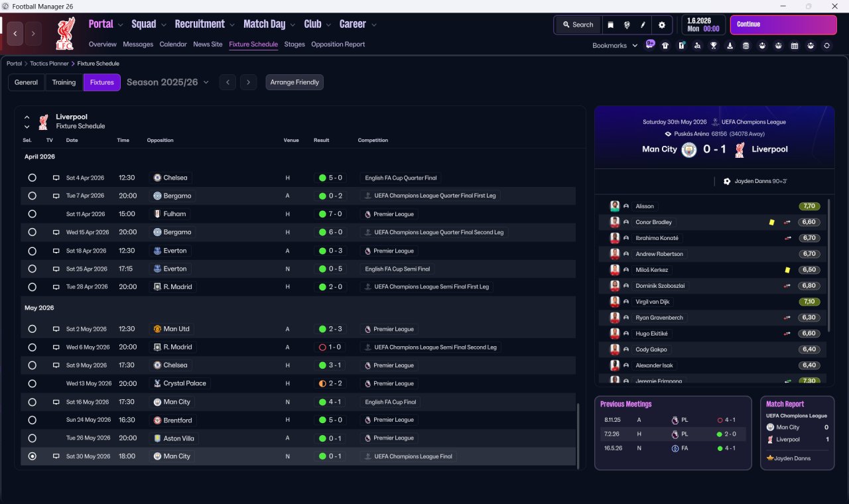849x504 pixels.
Task: Click the Arrange Friendly button
Action: pyautogui.click(x=294, y=82)
